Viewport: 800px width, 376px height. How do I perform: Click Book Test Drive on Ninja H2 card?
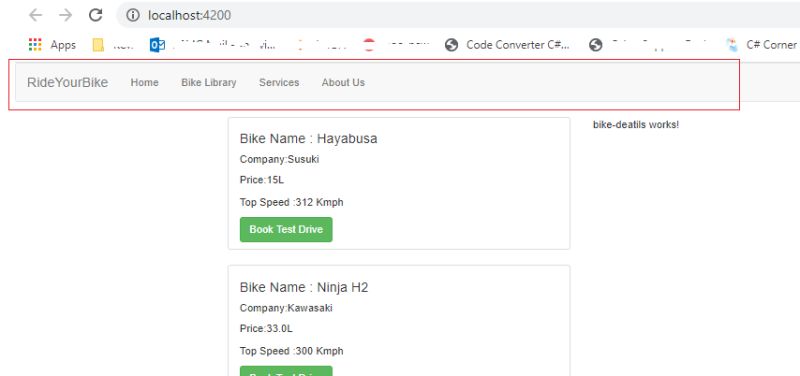[x=286, y=371]
